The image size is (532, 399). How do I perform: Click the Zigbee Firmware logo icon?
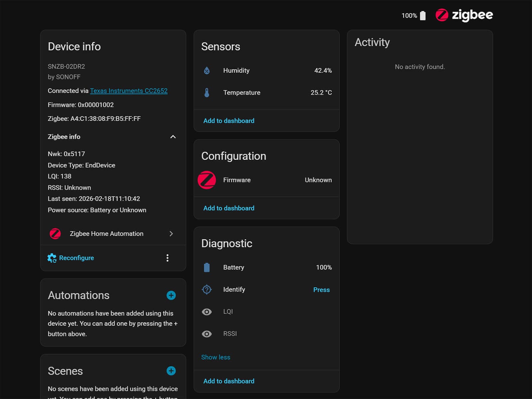[206, 180]
